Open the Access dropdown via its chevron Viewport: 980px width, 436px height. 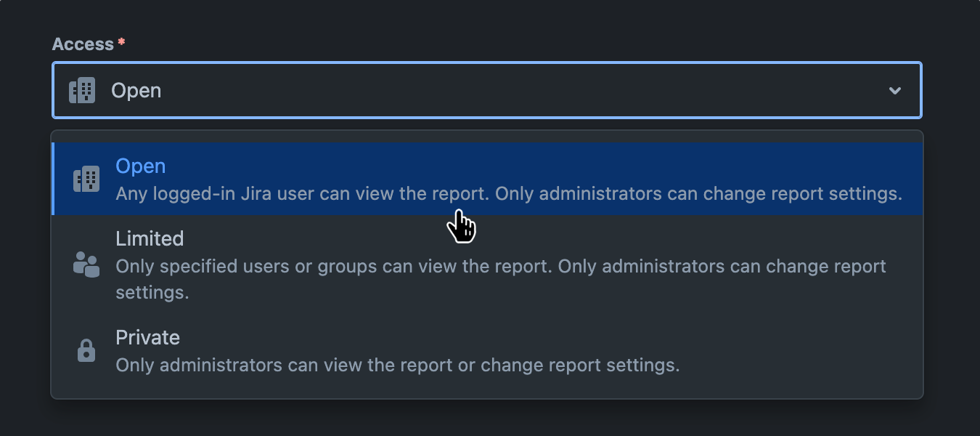(895, 90)
